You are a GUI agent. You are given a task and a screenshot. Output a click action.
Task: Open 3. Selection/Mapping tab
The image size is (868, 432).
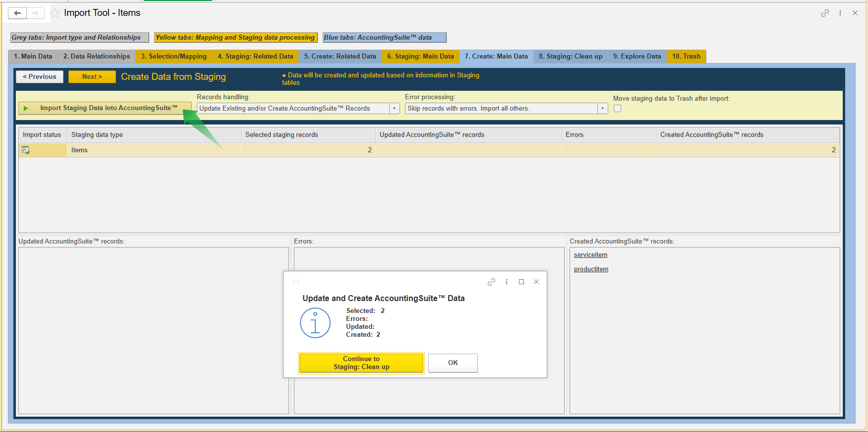click(x=174, y=57)
